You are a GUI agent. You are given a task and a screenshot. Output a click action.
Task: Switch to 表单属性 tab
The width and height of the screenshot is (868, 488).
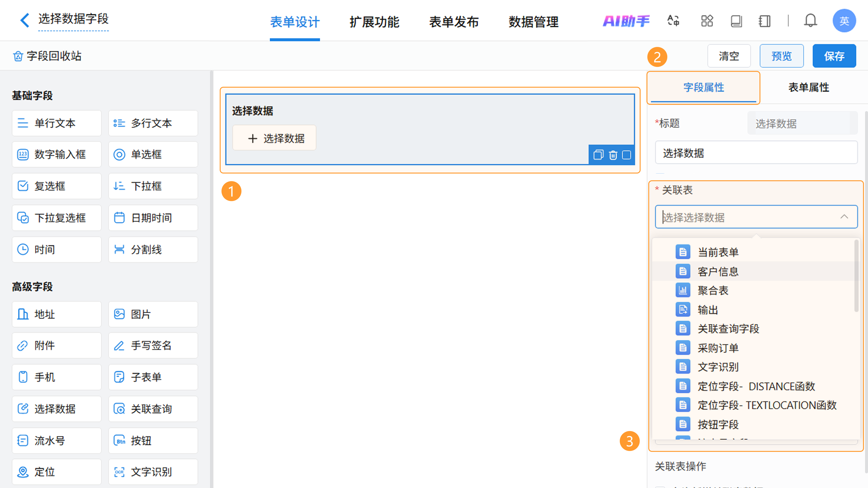point(808,88)
